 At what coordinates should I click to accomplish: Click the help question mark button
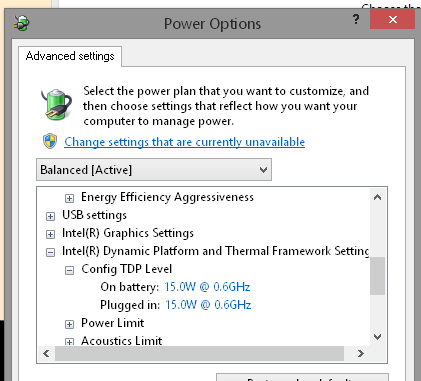point(356,19)
